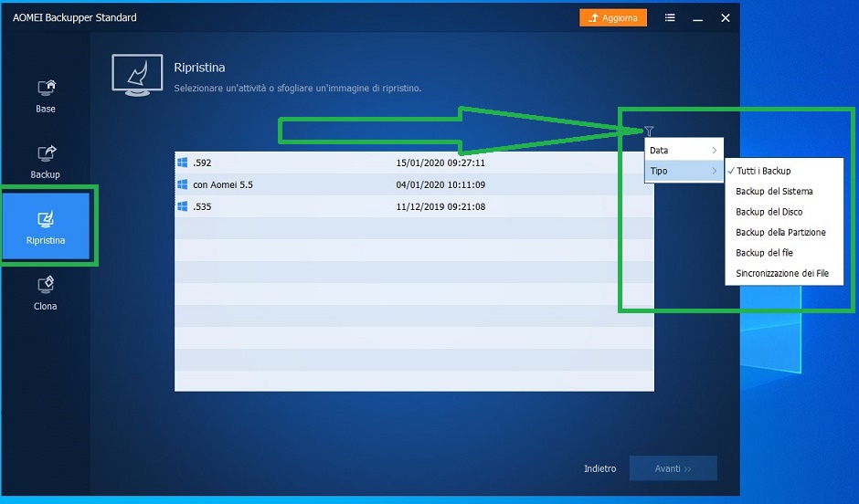Screen dimensions: 859x504
Task: Open the Backup section in sidebar
Action: [x=46, y=162]
